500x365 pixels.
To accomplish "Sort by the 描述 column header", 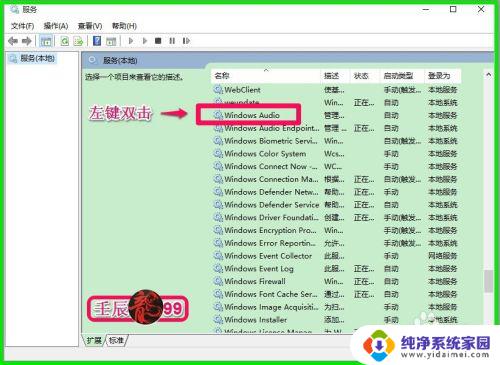I will pos(335,76).
